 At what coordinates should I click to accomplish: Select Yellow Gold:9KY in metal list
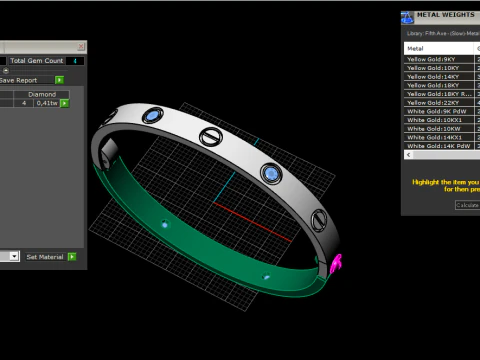click(438, 59)
